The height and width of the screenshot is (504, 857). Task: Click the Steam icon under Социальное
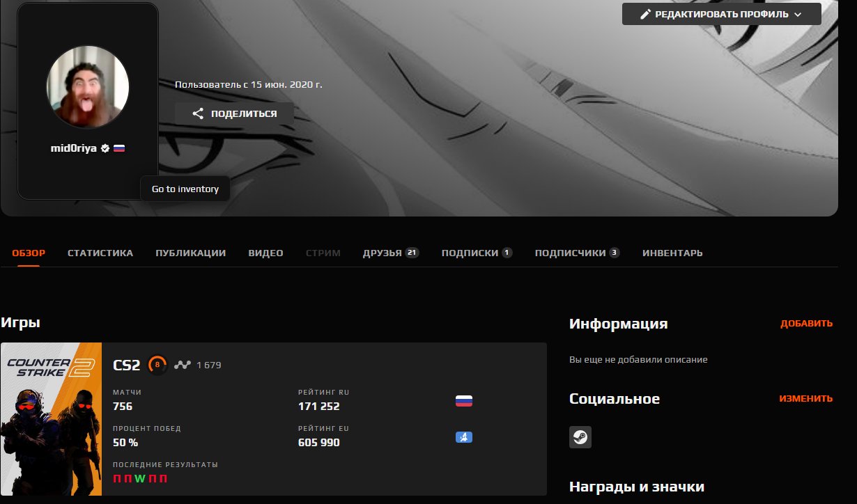(580, 437)
